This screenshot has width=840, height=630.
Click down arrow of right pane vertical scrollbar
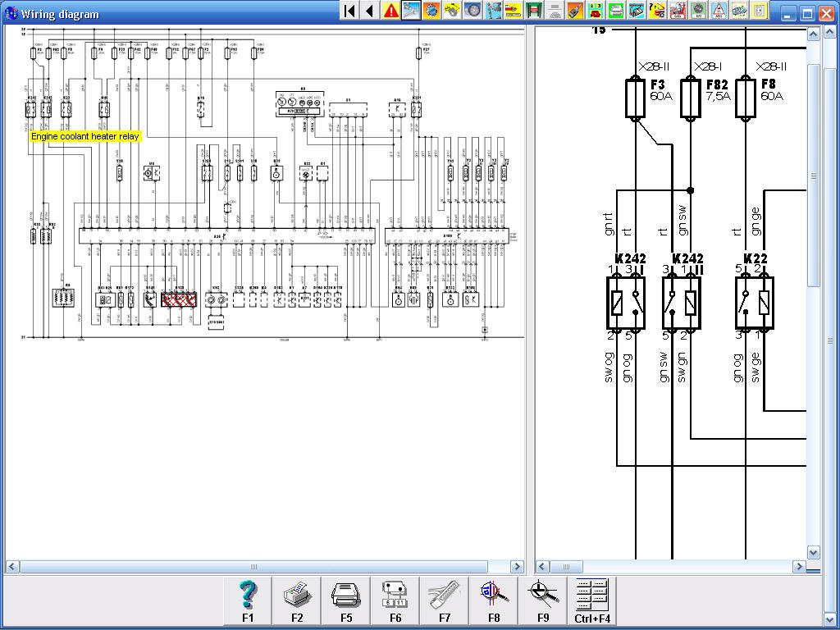(813, 553)
